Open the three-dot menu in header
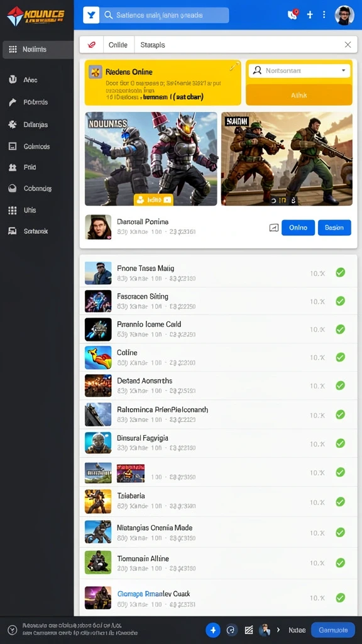Image resolution: width=362 pixels, height=644 pixels. pyautogui.click(x=324, y=15)
